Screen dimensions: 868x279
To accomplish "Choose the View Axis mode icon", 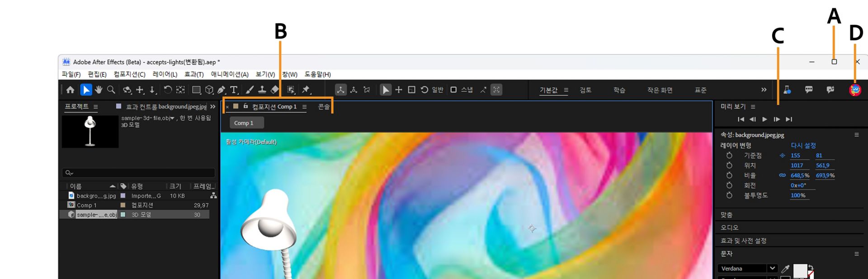I will click(x=367, y=90).
